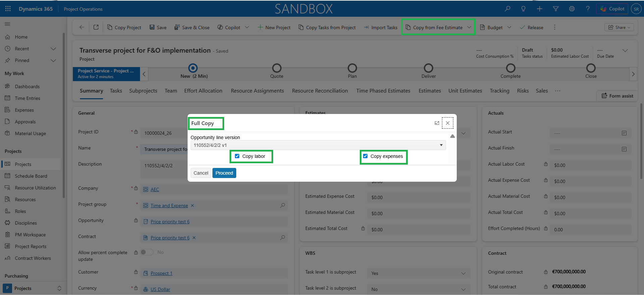Open the Resource Assignments tab
Image resolution: width=644 pixels, height=295 pixels.
click(x=257, y=91)
